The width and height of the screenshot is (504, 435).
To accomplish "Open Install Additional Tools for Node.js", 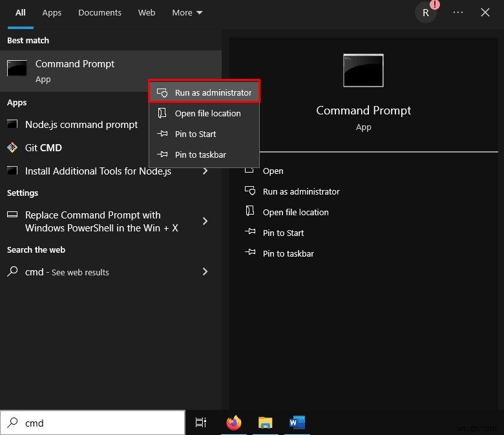I will (98, 171).
